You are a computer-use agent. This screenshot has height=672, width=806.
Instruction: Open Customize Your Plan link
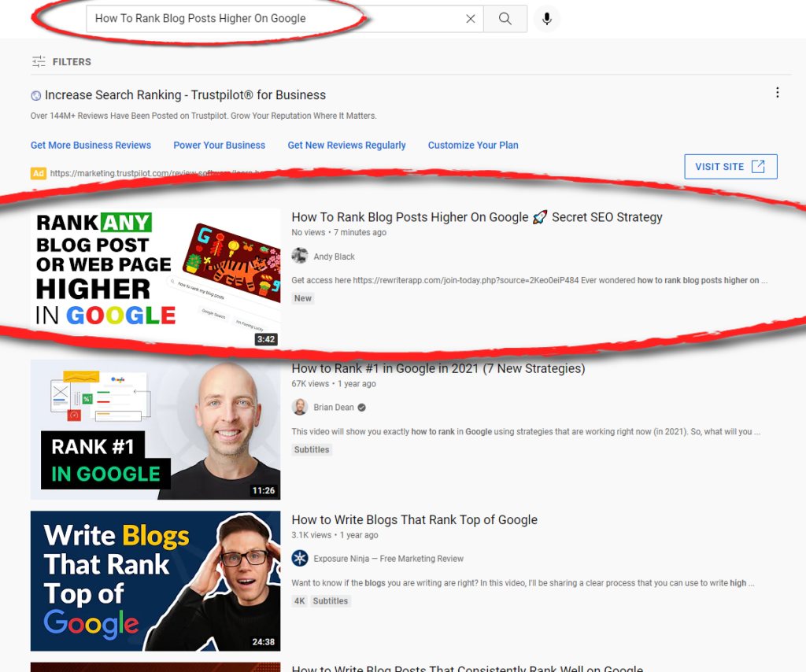coord(473,146)
